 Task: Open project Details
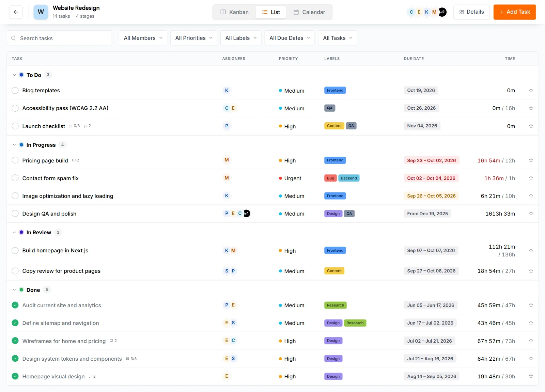coord(471,12)
